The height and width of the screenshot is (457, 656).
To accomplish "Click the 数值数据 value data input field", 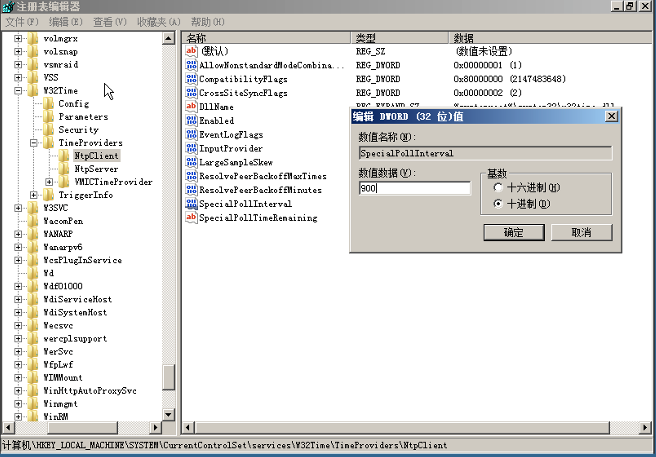I will click(414, 188).
